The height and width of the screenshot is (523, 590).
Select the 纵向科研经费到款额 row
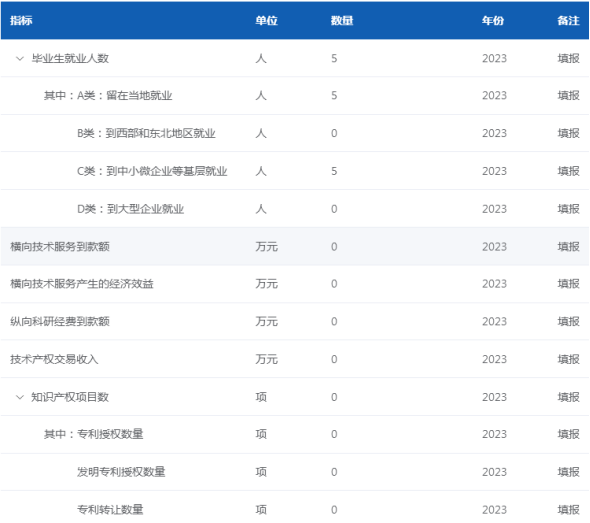tap(295, 321)
